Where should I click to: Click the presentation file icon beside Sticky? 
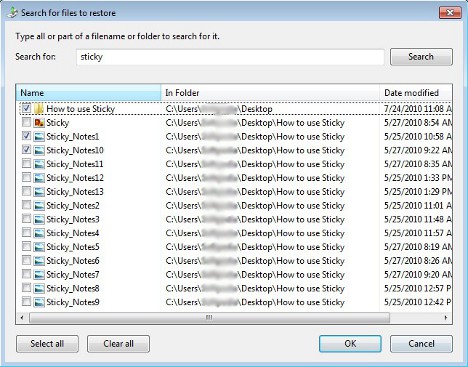click(39, 123)
